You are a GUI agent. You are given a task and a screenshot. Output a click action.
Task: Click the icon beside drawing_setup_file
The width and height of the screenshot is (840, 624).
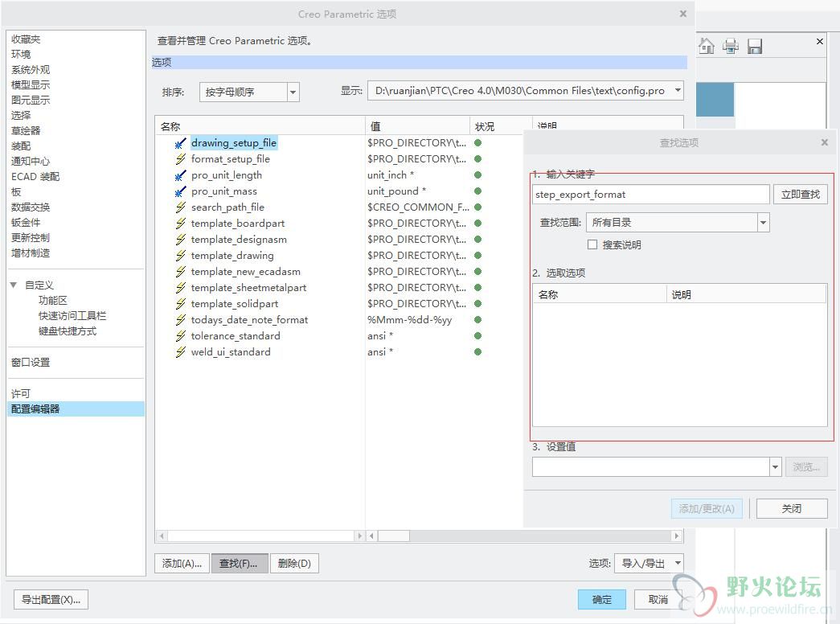coord(181,143)
